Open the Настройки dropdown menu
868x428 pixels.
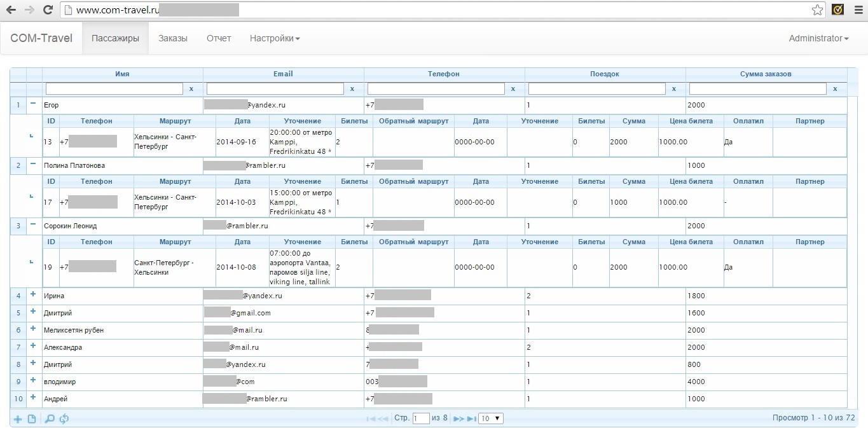tap(274, 38)
